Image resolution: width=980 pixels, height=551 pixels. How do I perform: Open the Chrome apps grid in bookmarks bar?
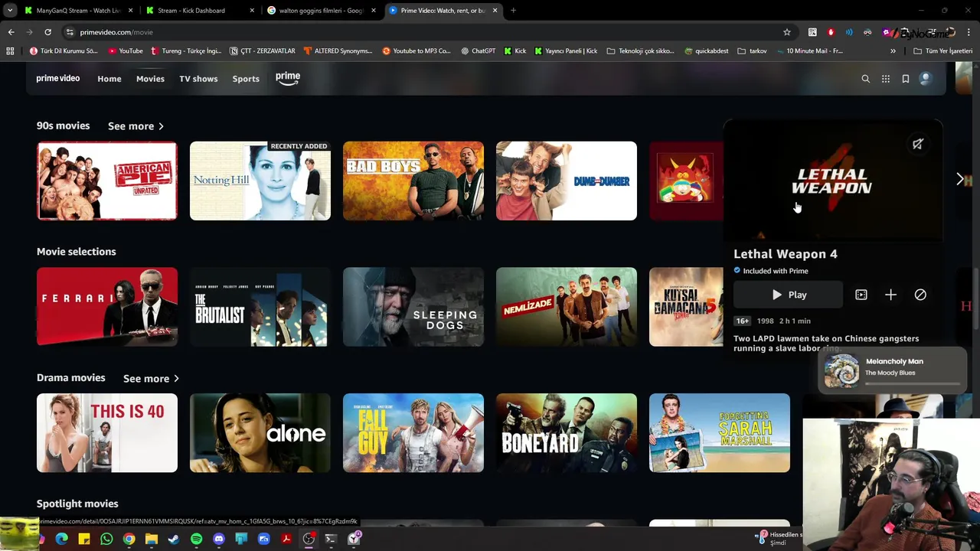point(10,51)
